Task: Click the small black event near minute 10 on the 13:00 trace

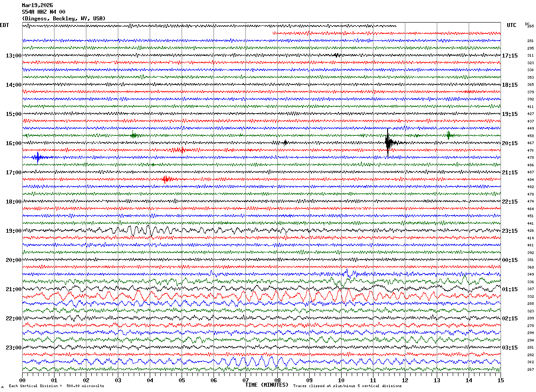Action: (x=337, y=55)
